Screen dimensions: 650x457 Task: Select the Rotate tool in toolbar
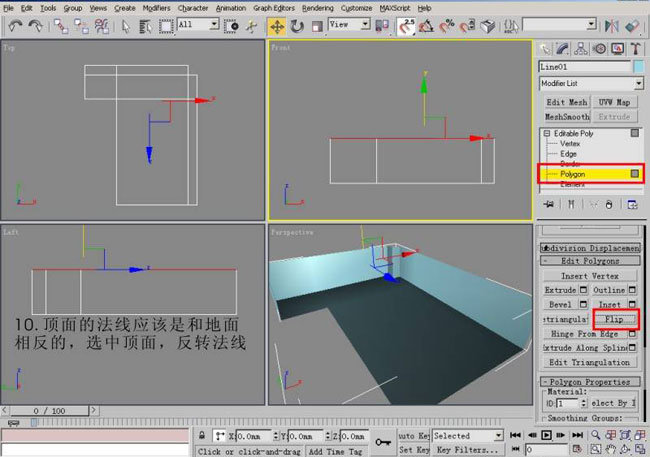click(297, 25)
